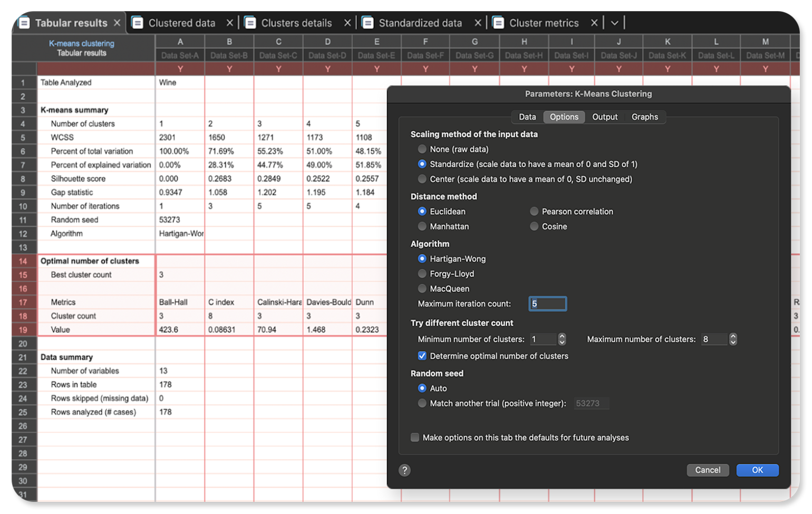Switch to the Clustered data tab
This screenshot has height=514, width=812.
182,23
